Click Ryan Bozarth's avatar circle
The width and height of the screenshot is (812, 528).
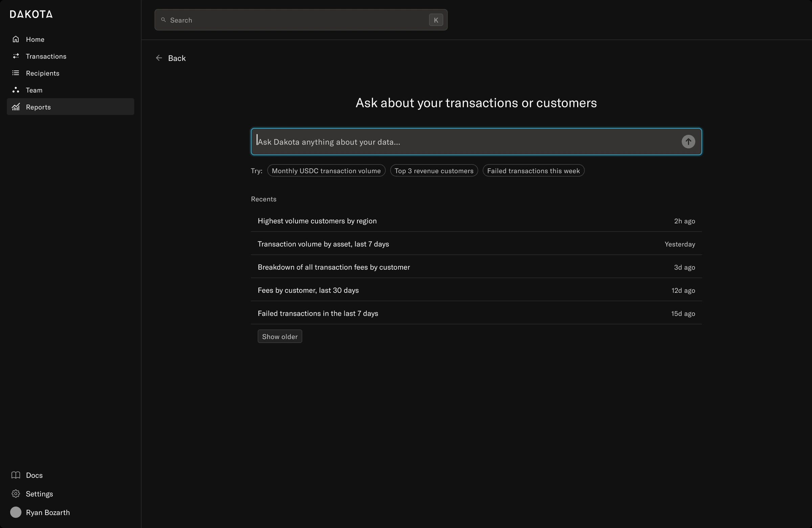pyautogui.click(x=16, y=512)
